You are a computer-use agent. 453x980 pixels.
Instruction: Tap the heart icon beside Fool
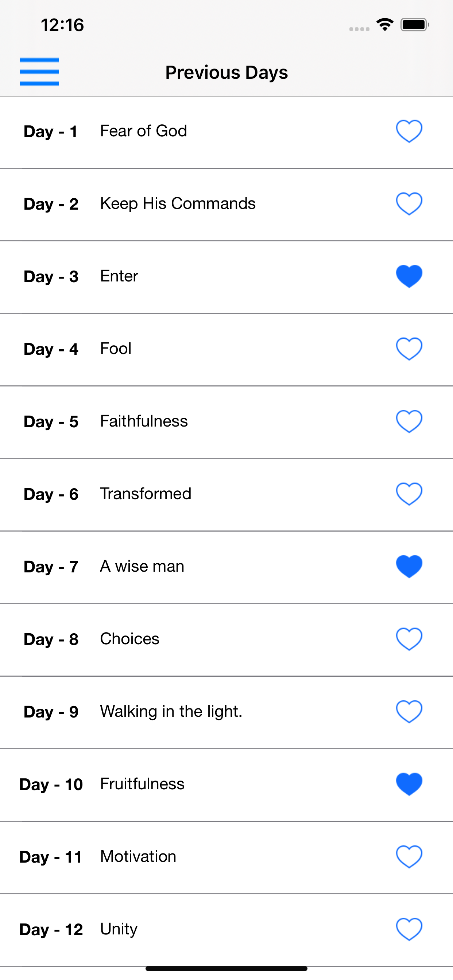click(x=409, y=349)
